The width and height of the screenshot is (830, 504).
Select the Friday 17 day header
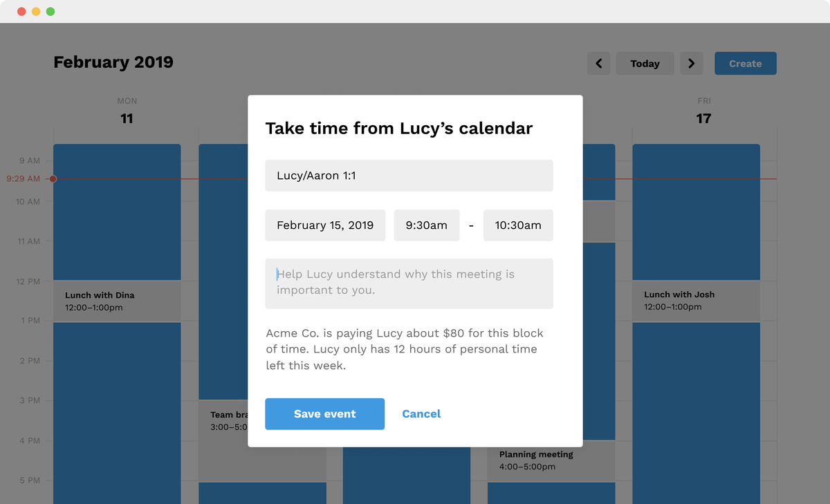(703, 111)
